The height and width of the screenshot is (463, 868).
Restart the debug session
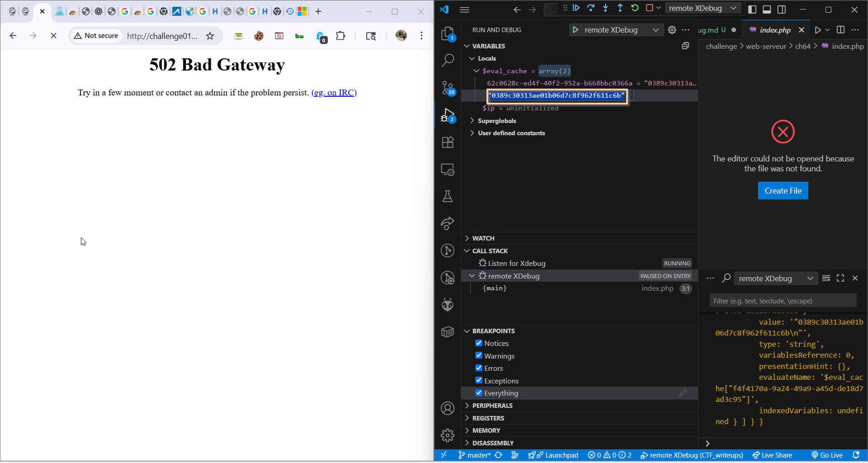click(635, 8)
